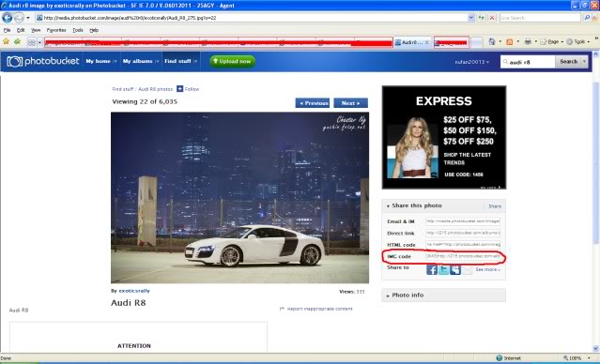Open the Tools menu
This screenshot has height=364, width=600.
(78, 30)
